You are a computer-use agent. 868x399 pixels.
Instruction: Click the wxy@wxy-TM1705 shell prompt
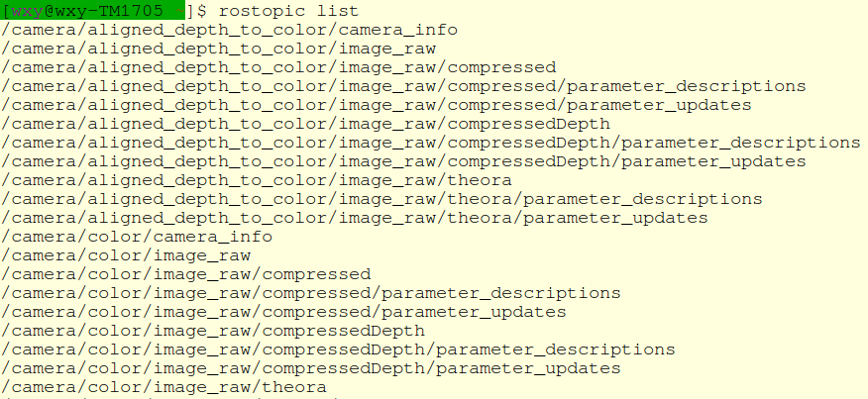[x=93, y=11]
